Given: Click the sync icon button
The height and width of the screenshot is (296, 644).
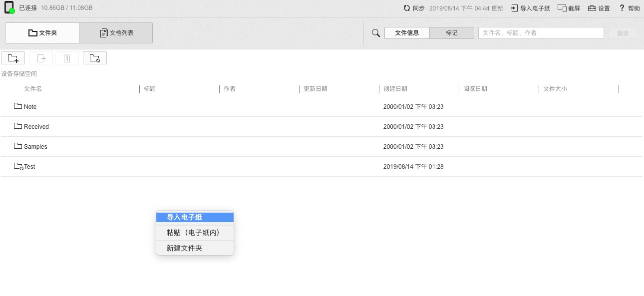Looking at the screenshot, I should (407, 8).
